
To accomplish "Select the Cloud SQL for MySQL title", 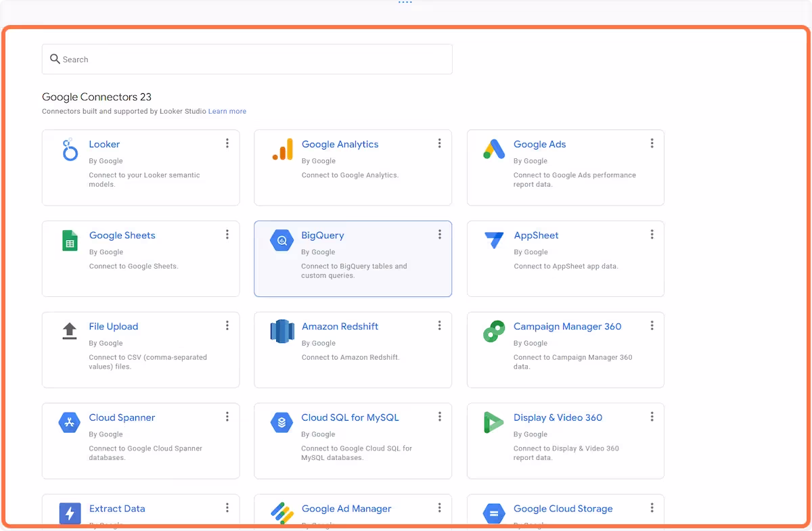I will [x=350, y=418].
